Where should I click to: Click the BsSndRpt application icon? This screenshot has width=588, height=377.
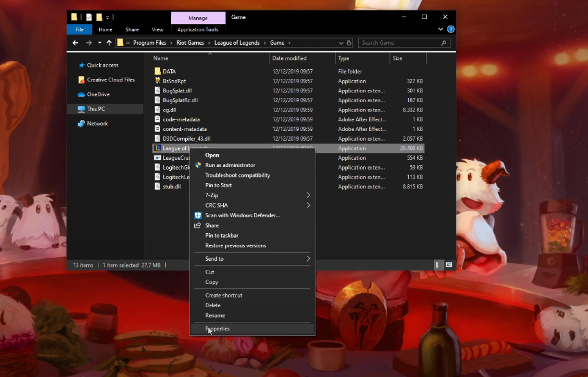157,81
